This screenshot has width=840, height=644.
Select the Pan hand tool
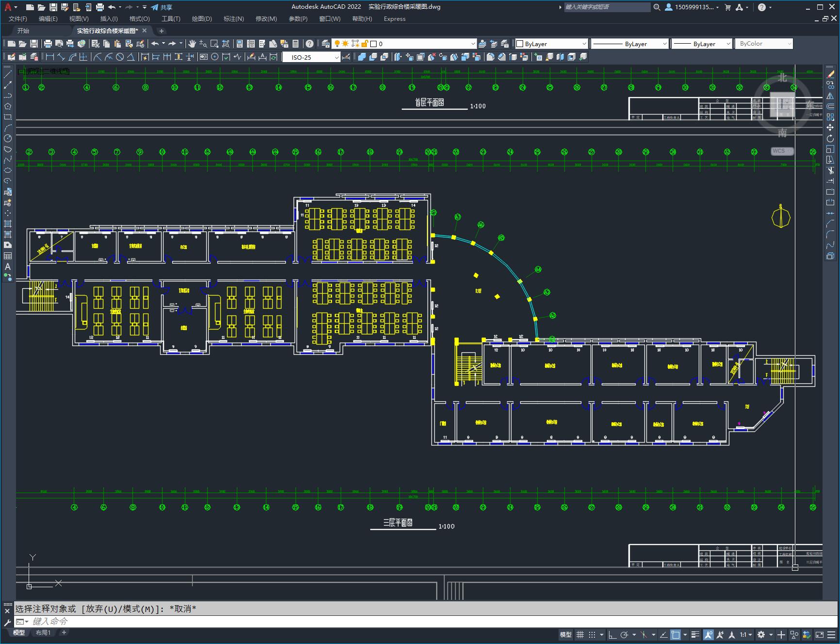pyautogui.click(x=192, y=44)
